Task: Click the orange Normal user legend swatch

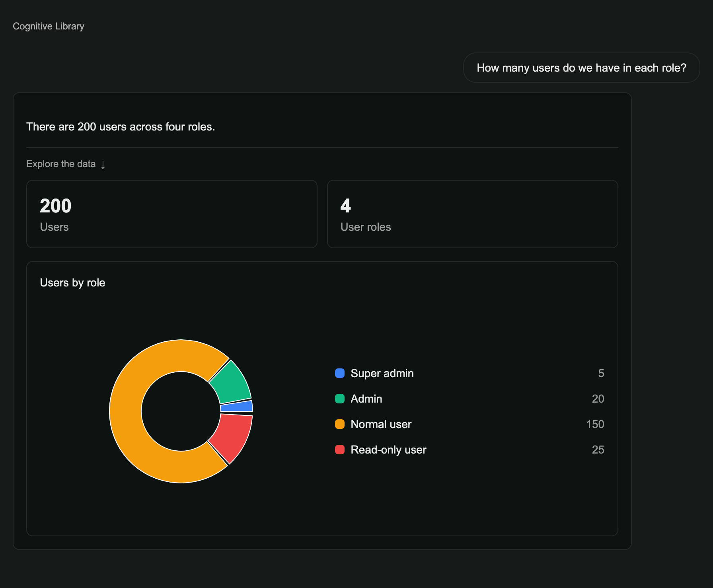Action: click(x=340, y=424)
